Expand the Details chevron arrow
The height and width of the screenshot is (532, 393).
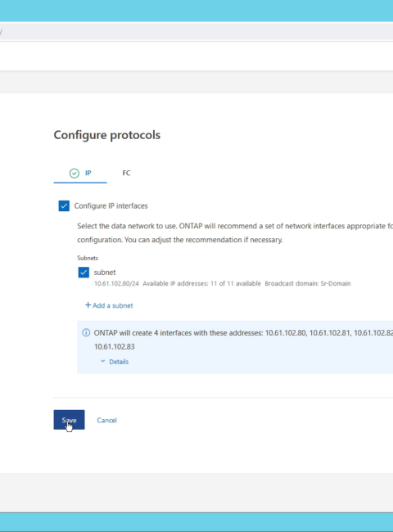[103, 361]
